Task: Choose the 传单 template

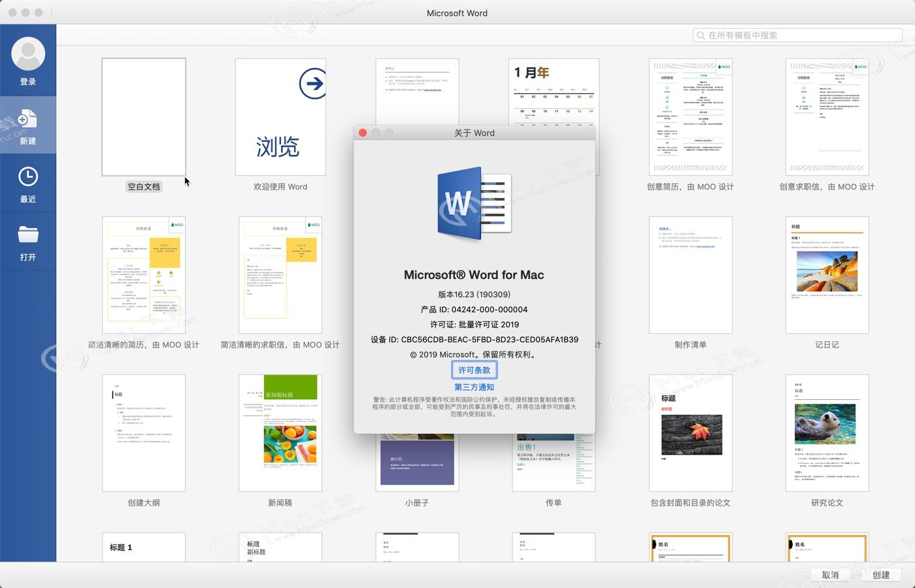Action: [x=554, y=463]
